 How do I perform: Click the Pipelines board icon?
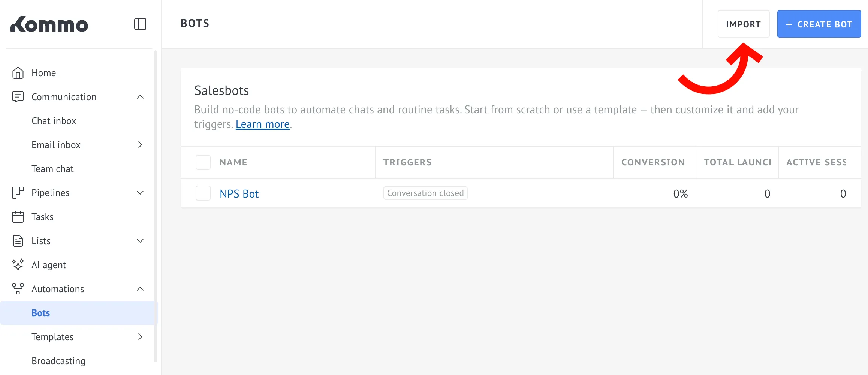[x=18, y=193]
